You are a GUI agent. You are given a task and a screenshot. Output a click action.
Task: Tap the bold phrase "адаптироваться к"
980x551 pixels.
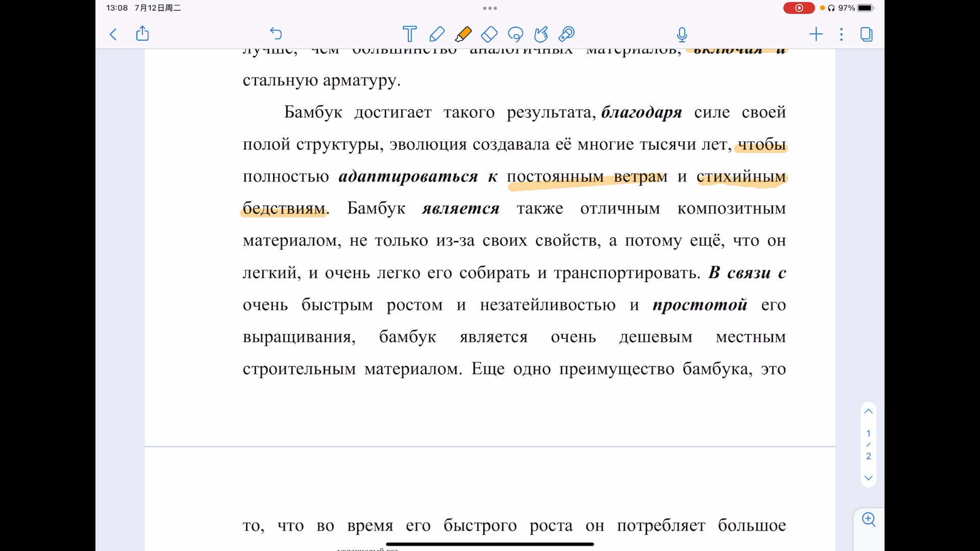418,177
